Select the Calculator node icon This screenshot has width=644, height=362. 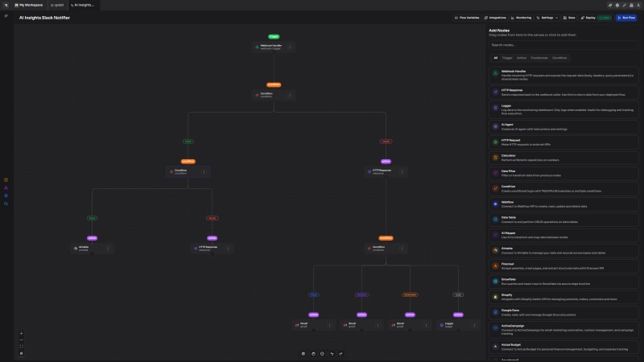tap(493, 156)
